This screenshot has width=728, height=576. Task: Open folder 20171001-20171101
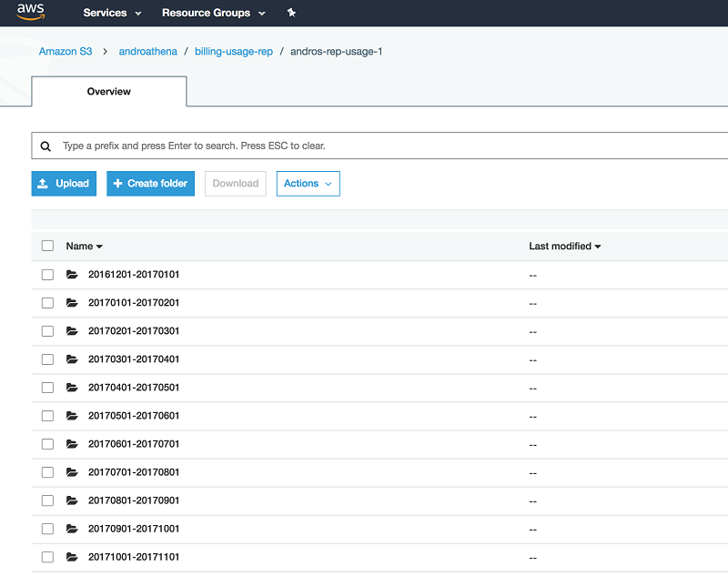click(134, 557)
